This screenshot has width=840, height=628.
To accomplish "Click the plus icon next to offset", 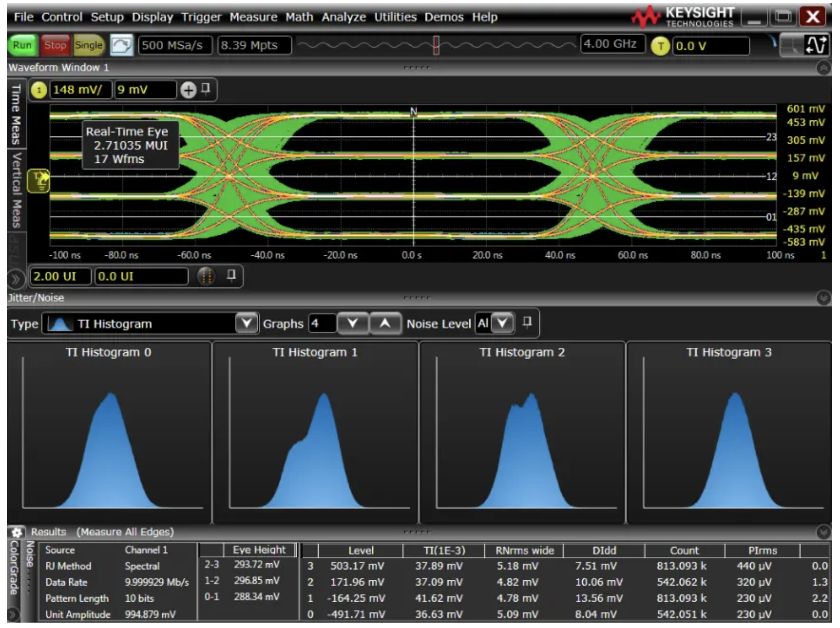I will point(188,90).
